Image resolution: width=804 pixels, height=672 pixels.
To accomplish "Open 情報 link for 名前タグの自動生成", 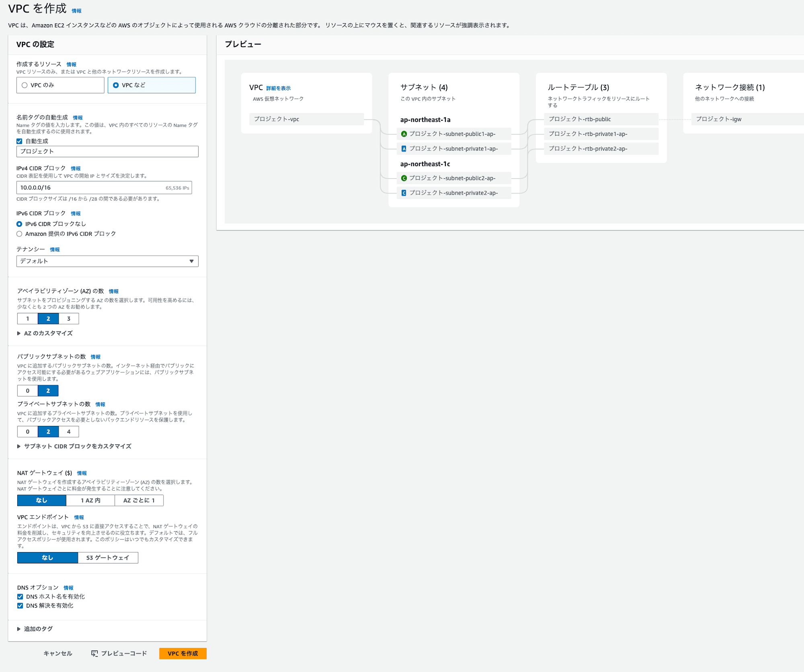I will (78, 118).
